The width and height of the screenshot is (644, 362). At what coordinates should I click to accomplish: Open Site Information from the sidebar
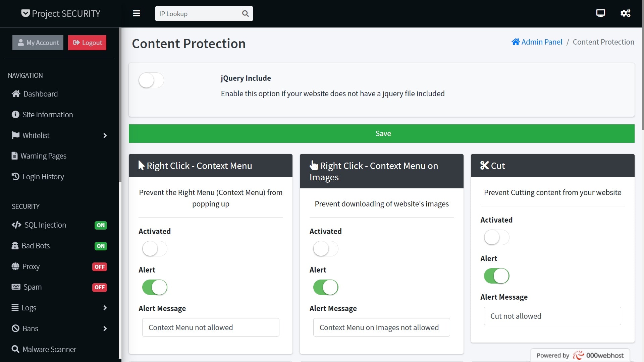pos(48,114)
